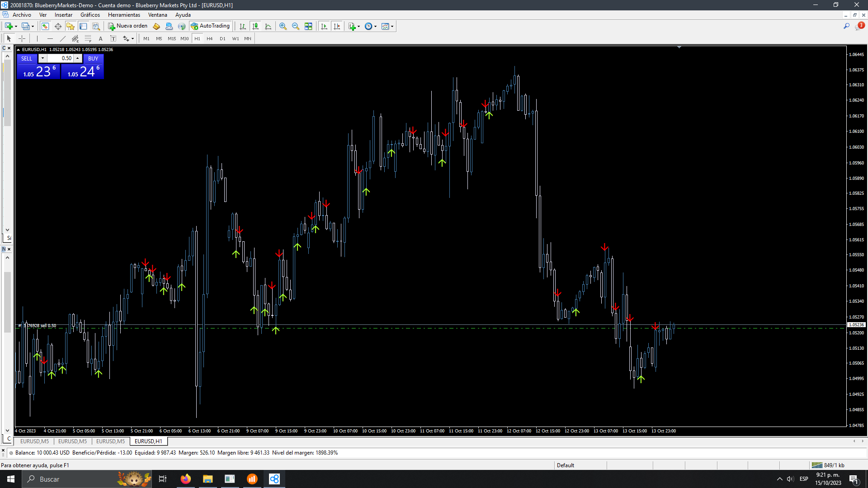Enable the chart auto scroll icon

[324, 26]
